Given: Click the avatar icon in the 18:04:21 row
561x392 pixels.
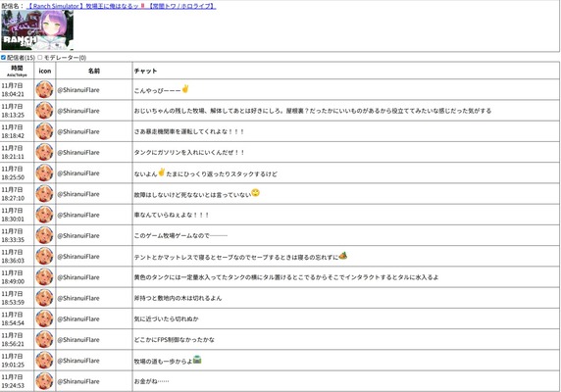Looking at the screenshot, I should click(45, 90).
